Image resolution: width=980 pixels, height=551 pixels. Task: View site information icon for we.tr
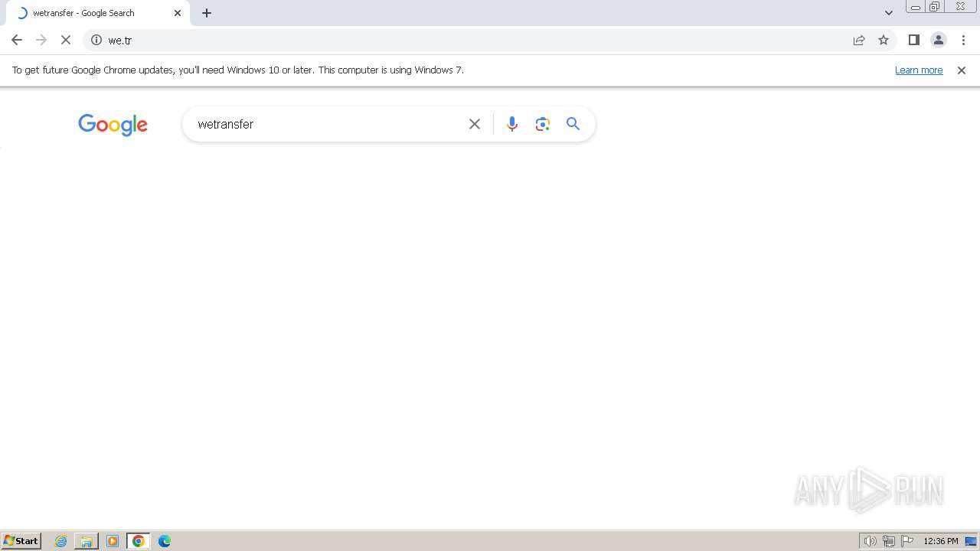pyautogui.click(x=96, y=40)
